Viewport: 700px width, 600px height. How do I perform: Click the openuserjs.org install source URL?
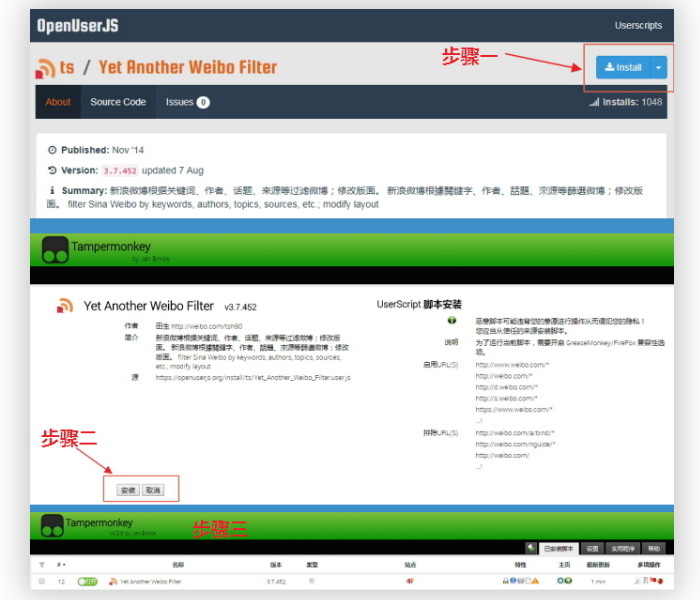tap(253, 378)
